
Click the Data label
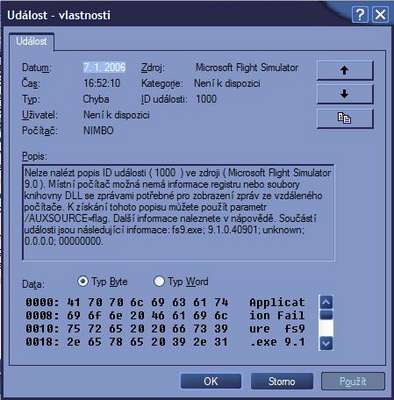pos(33,284)
